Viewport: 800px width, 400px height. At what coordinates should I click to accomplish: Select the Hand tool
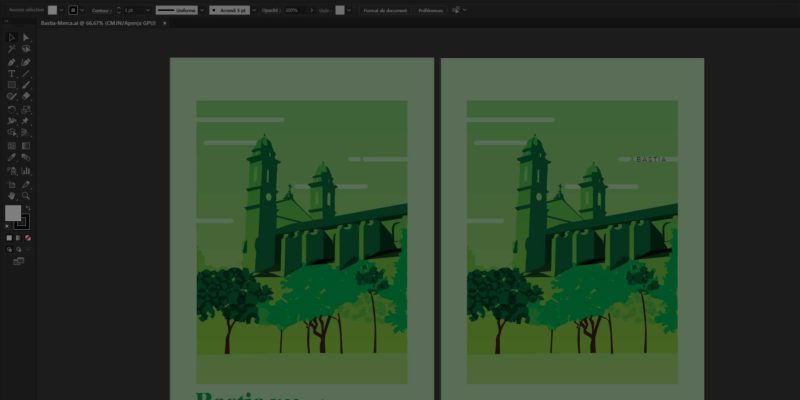[11, 196]
